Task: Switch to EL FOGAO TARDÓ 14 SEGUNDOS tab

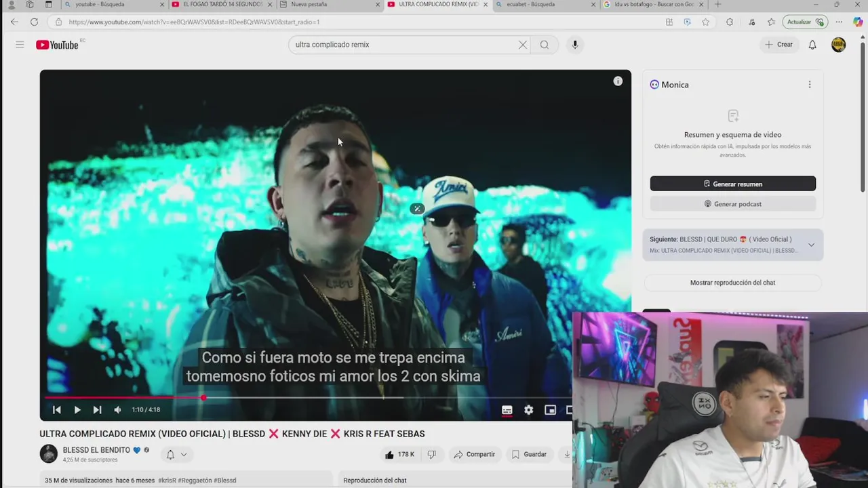Action: tap(220, 5)
